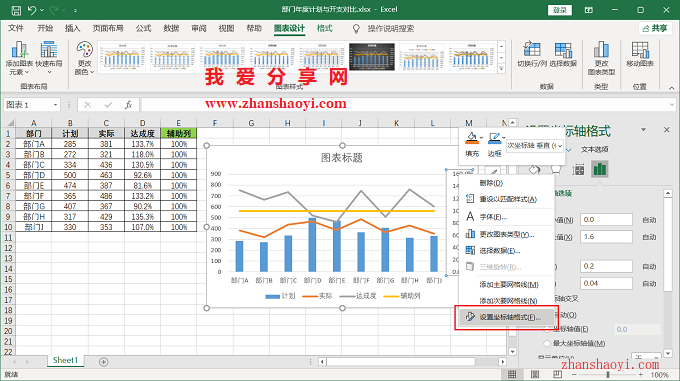This screenshot has height=381, width=680.
Task: Click the major unit field showing 0.2
Action: click(x=606, y=266)
